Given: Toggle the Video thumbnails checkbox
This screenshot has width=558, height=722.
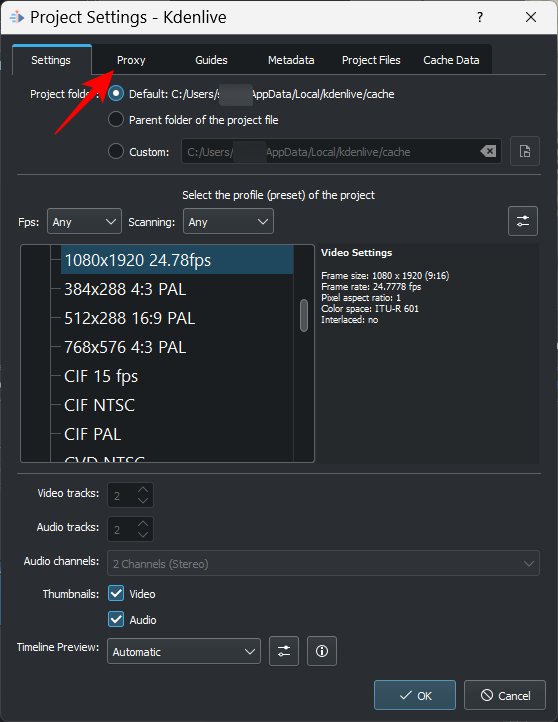Looking at the screenshot, I should coord(116,593).
